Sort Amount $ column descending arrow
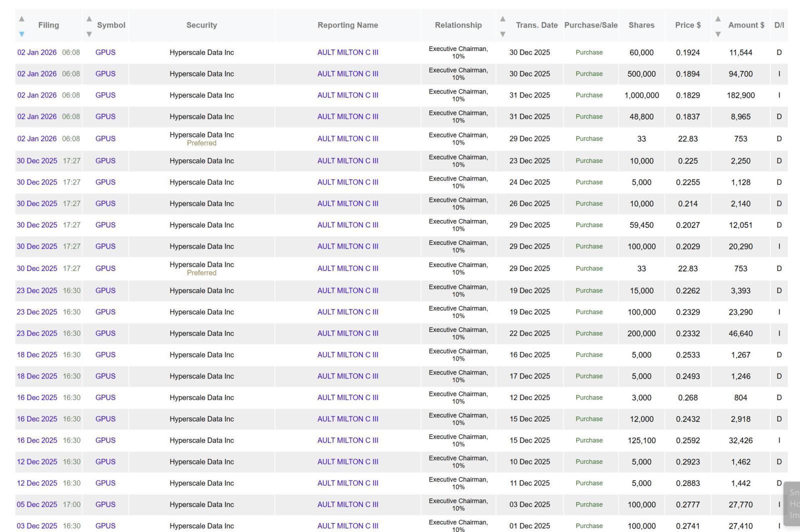This screenshot has width=800, height=532. 718,34
